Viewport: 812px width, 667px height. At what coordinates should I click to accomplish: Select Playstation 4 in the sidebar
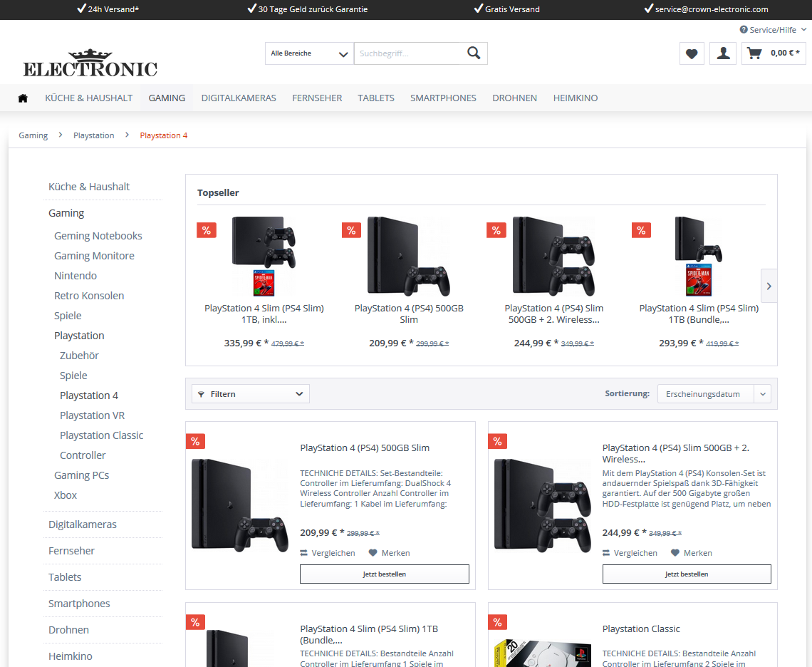click(89, 395)
